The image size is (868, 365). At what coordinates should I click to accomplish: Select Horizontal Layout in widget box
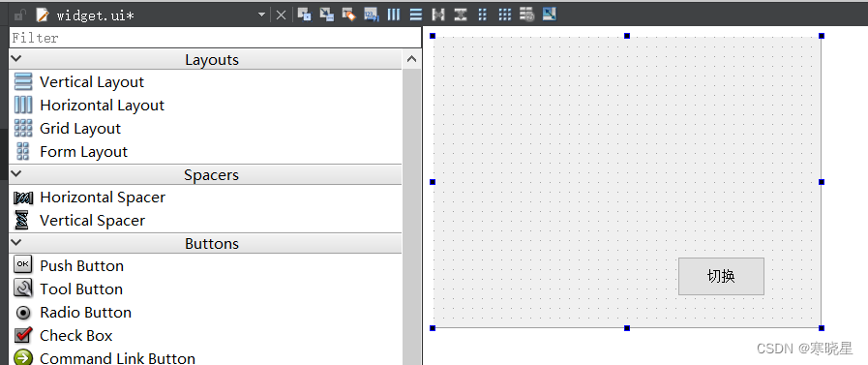[205, 106]
